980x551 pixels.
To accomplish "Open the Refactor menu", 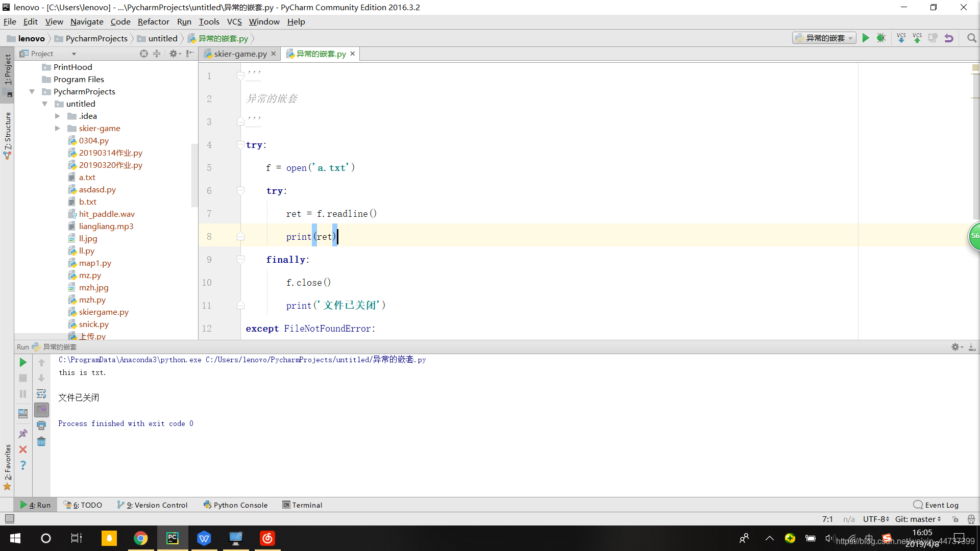I will click(153, 21).
